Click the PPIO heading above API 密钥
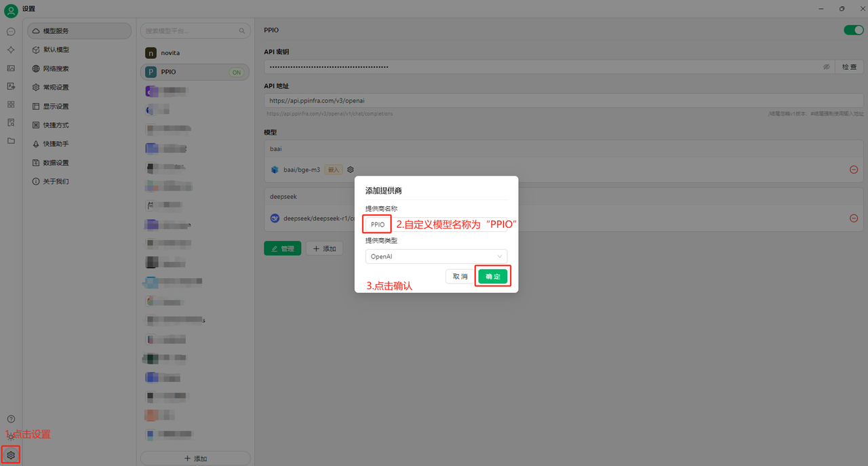This screenshot has height=466, width=868. 271,31
